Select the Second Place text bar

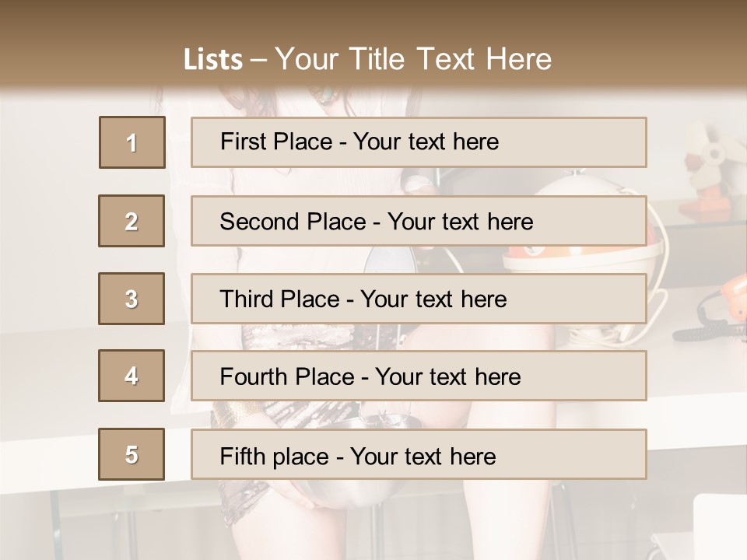click(x=419, y=221)
